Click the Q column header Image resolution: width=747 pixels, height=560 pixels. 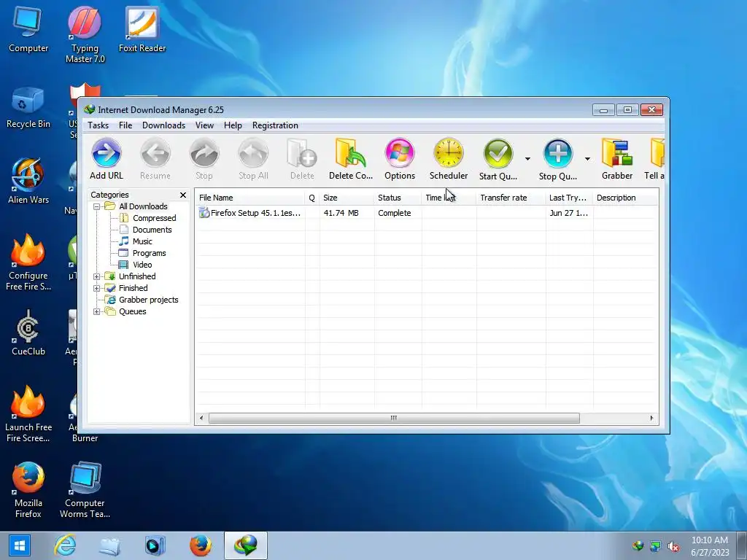pyautogui.click(x=312, y=198)
